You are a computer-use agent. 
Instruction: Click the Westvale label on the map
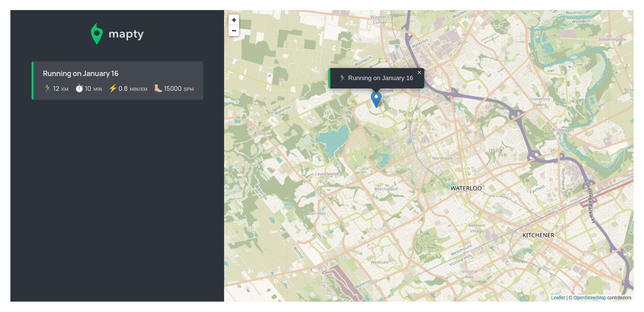[x=380, y=262]
